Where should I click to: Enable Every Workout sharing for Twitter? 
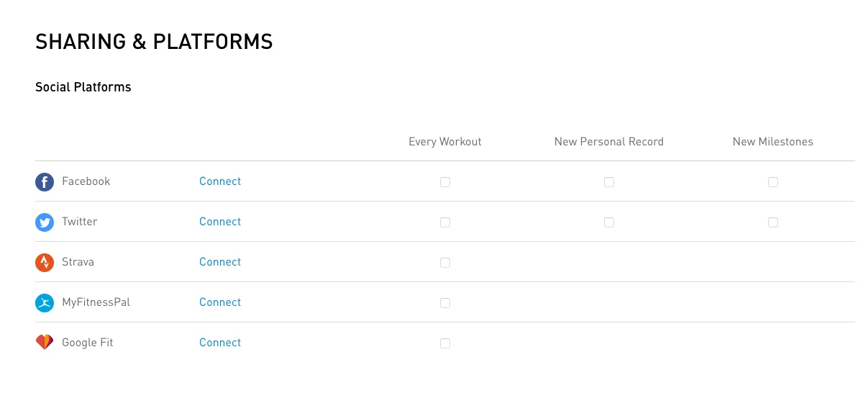point(445,222)
